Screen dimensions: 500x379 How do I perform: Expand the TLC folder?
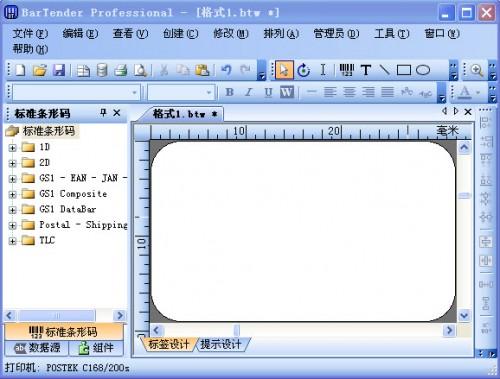tap(12, 241)
